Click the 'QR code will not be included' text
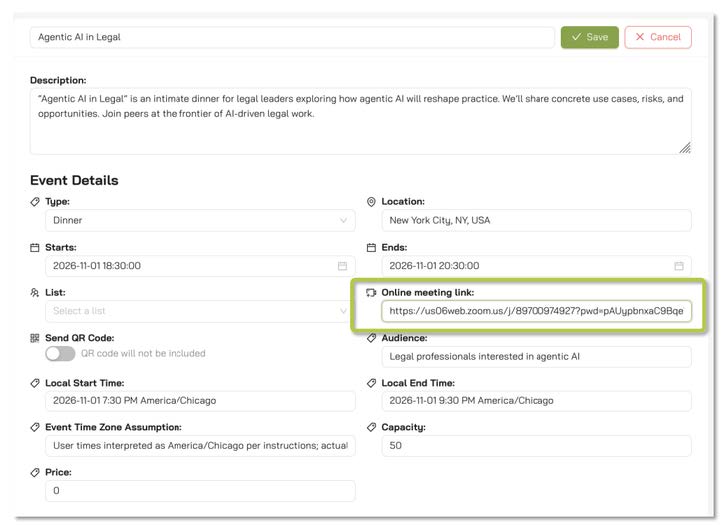This screenshot has width=722, height=525. point(143,353)
